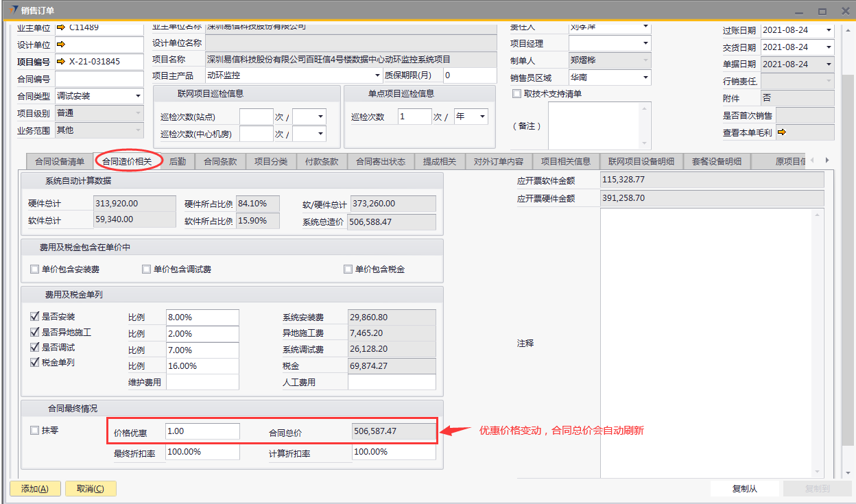856x504 pixels.
Task: Click the up arrow of the 注释 scrollbar
Action: (816, 214)
